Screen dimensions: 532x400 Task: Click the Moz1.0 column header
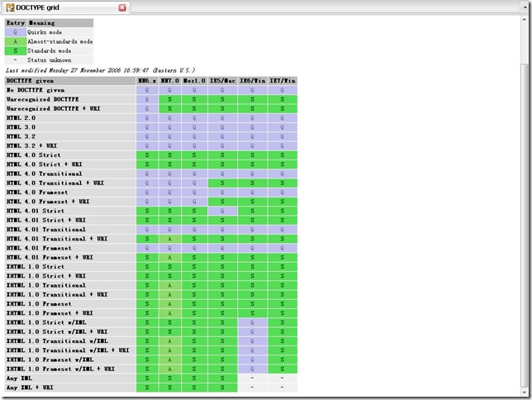pyautogui.click(x=194, y=81)
